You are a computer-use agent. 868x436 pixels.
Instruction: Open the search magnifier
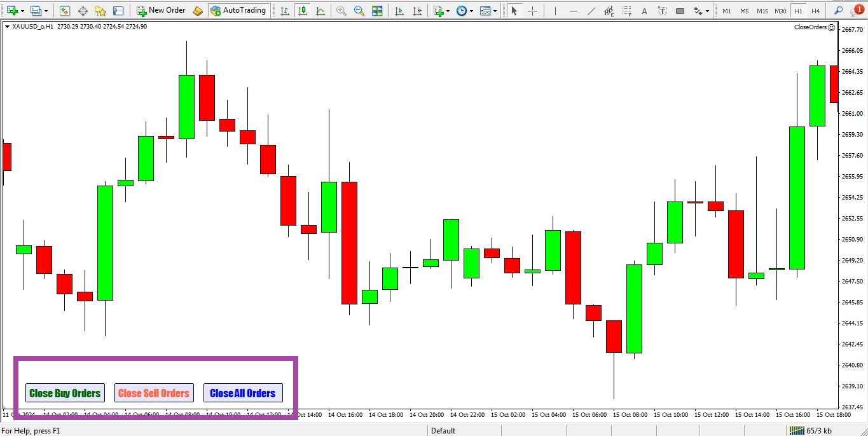(838, 11)
